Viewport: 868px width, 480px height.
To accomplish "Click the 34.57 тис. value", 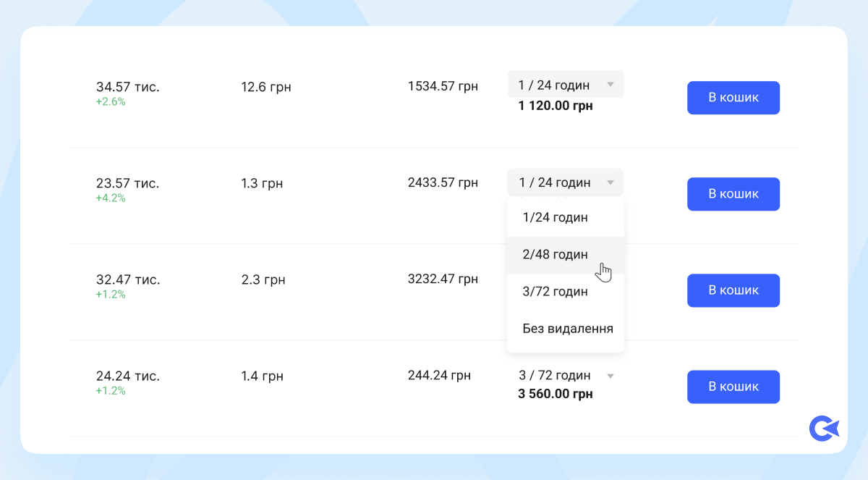I will (127, 88).
